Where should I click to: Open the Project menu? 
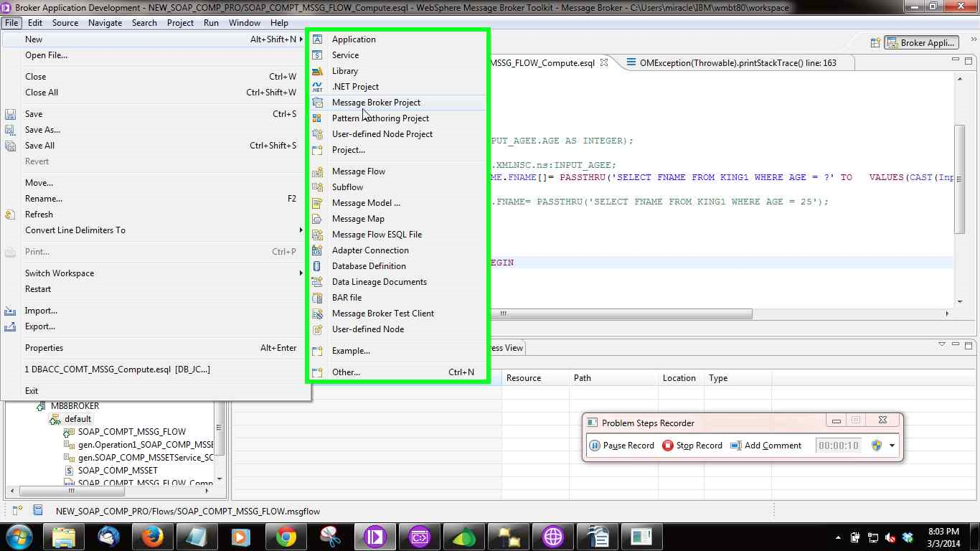pos(180,23)
